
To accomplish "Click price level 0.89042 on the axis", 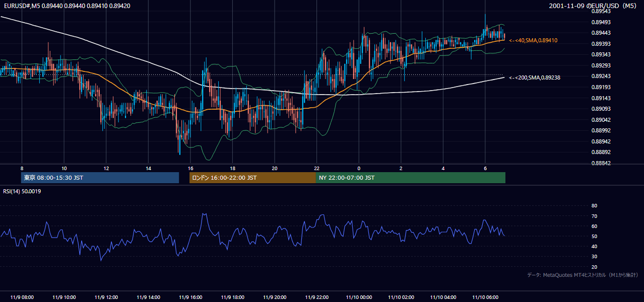I will [x=602, y=120].
